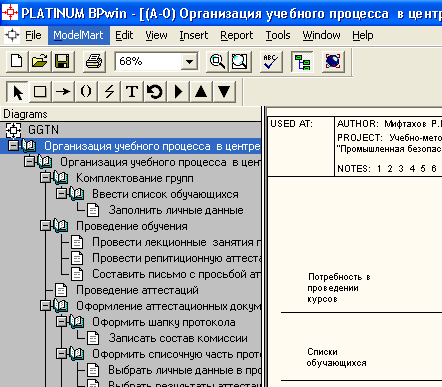
Task: Collapse the Оформление аттестационных документов node
Action: point(45,306)
